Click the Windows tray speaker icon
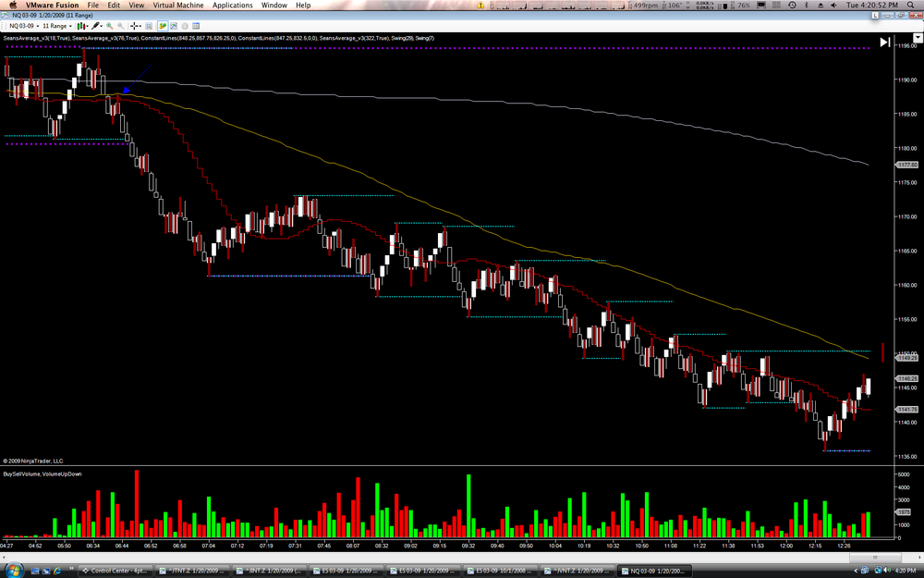 887,571
